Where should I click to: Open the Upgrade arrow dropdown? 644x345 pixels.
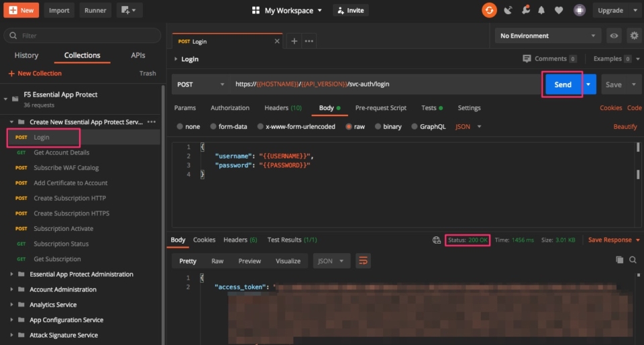[x=635, y=10]
